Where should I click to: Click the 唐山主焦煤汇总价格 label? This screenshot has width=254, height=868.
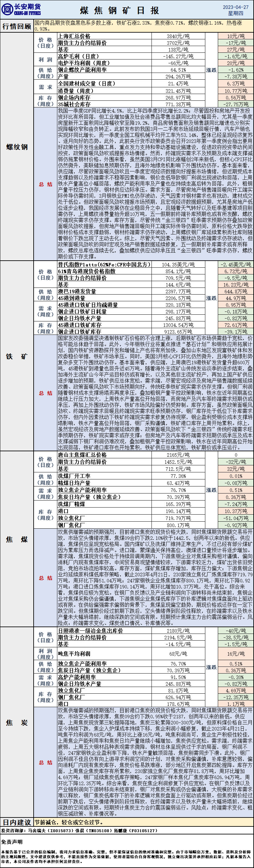(x=82, y=455)
